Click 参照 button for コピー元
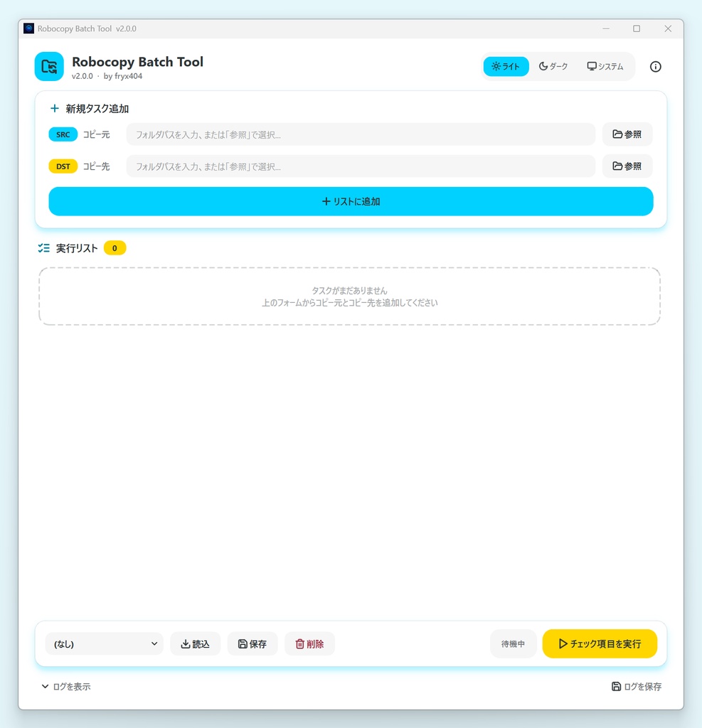 tap(627, 134)
